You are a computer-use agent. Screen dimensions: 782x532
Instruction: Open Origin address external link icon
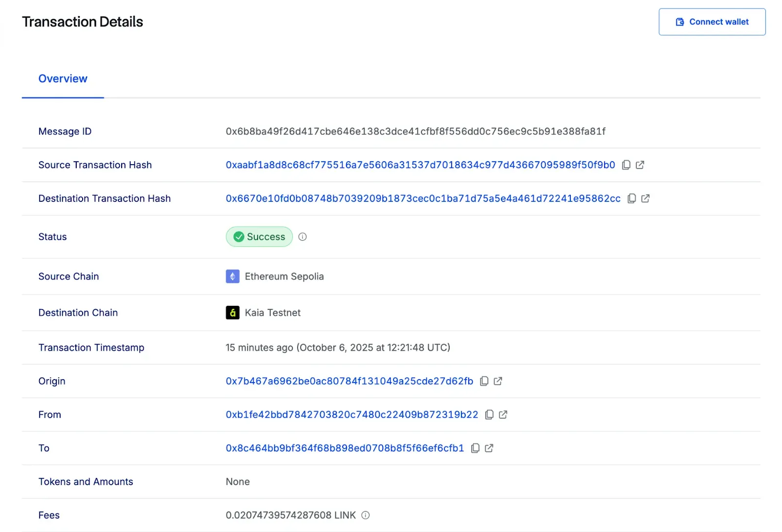498,381
